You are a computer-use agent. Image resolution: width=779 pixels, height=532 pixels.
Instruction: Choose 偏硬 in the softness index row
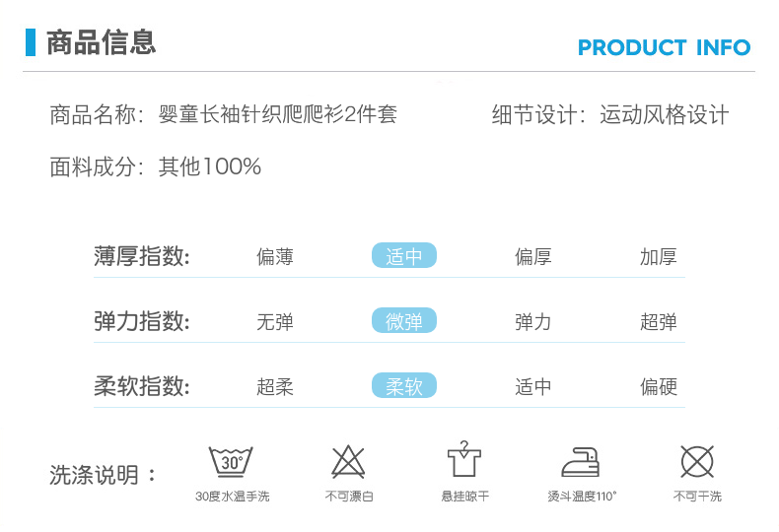tap(659, 387)
